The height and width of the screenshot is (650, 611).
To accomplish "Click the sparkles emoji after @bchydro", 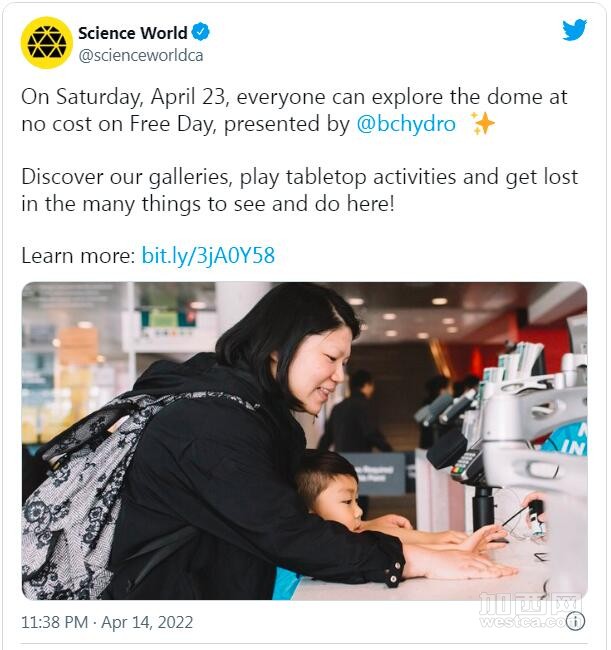I will pyautogui.click(x=482, y=123).
